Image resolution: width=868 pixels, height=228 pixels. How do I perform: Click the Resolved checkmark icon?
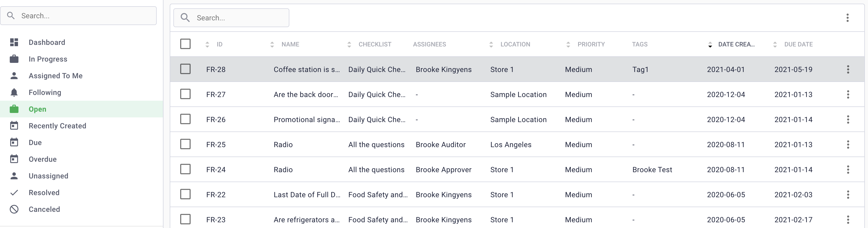pyautogui.click(x=14, y=193)
